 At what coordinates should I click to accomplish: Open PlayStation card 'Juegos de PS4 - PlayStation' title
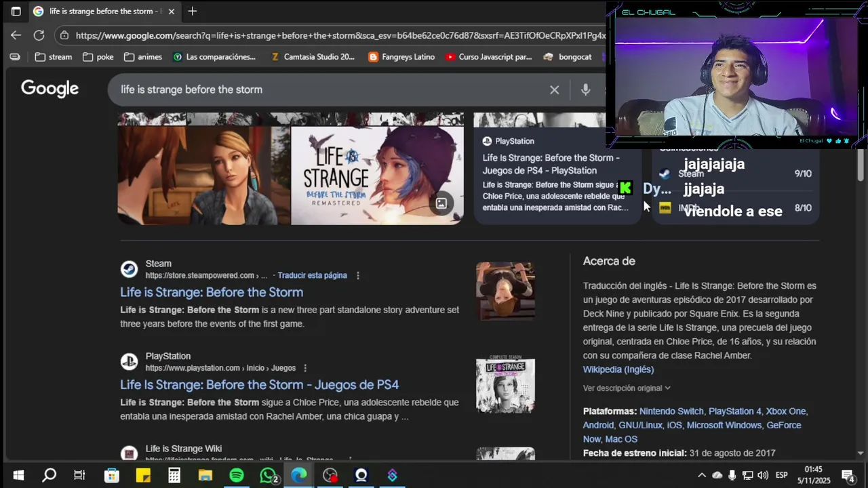(x=551, y=164)
